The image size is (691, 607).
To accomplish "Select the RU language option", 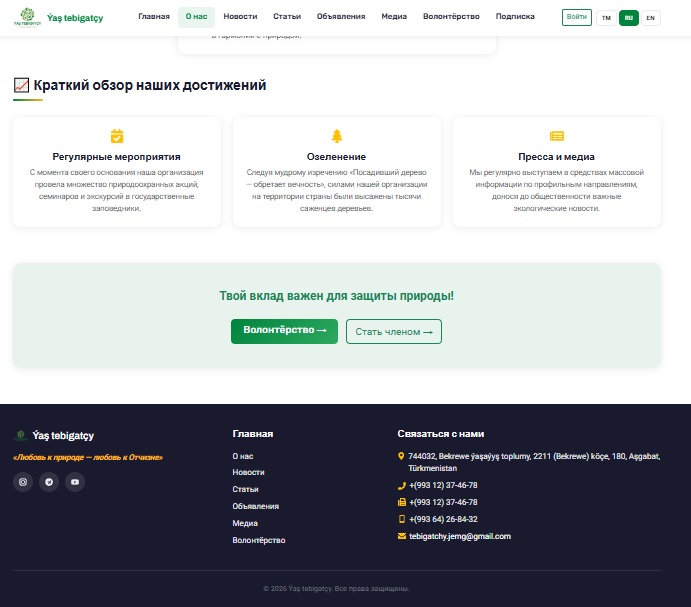I will coord(629,18).
